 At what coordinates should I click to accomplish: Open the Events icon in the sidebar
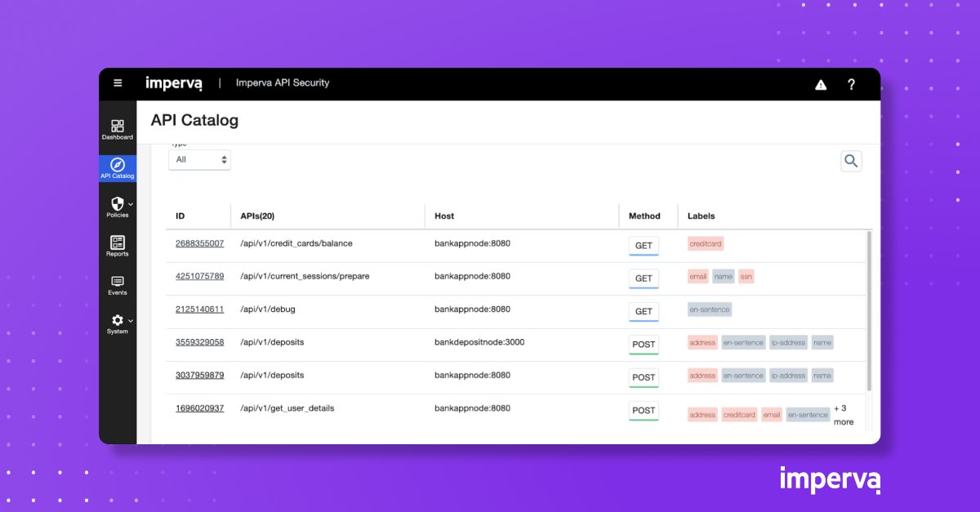click(x=117, y=281)
